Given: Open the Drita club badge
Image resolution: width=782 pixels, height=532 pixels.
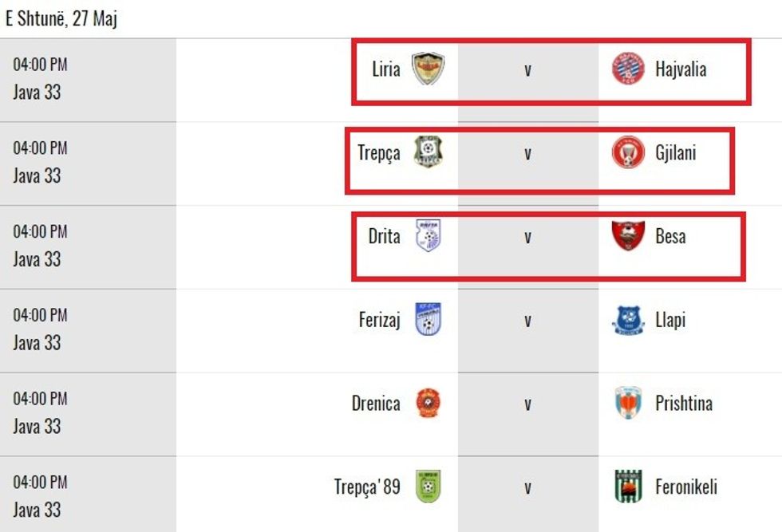Looking at the screenshot, I should [x=428, y=237].
